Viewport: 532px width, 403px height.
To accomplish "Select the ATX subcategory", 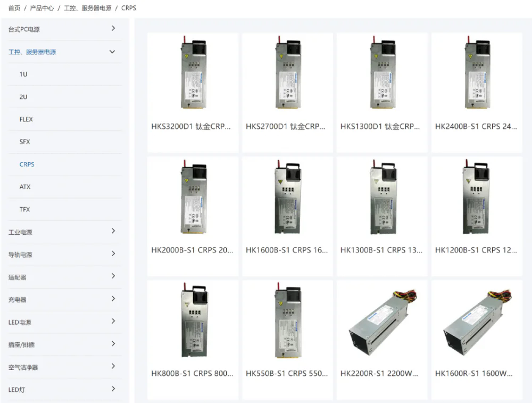I will click(25, 187).
